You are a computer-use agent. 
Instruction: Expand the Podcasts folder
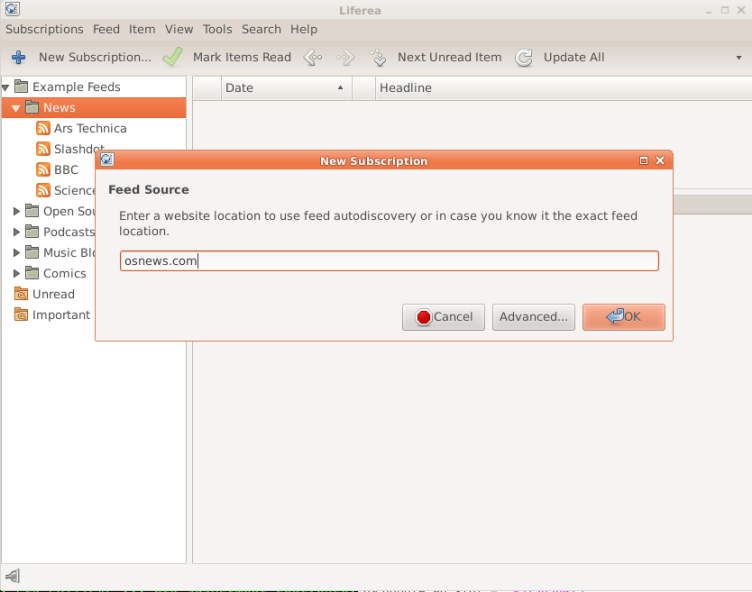pos(17,232)
